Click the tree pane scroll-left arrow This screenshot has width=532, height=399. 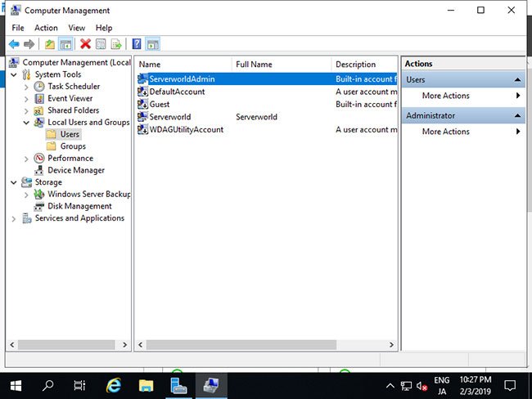[x=12, y=345]
